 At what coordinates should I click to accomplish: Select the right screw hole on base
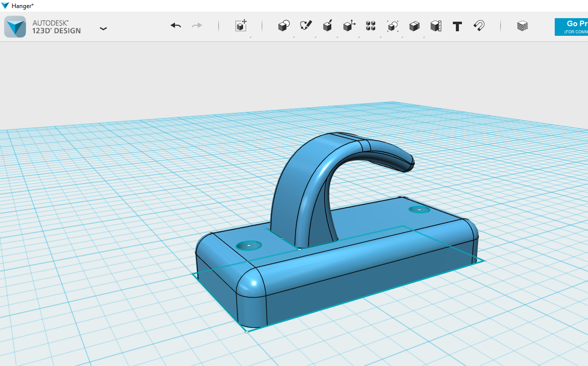pos(419,210)
